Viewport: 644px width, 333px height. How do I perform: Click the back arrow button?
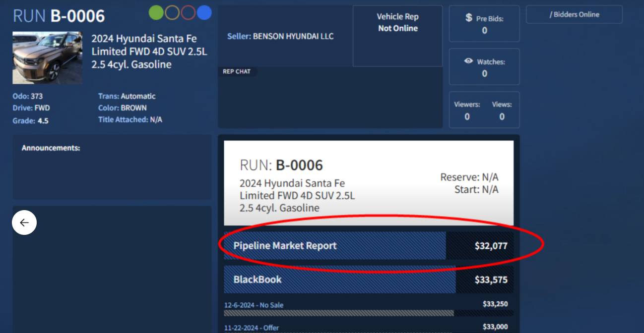pos(24,222)
